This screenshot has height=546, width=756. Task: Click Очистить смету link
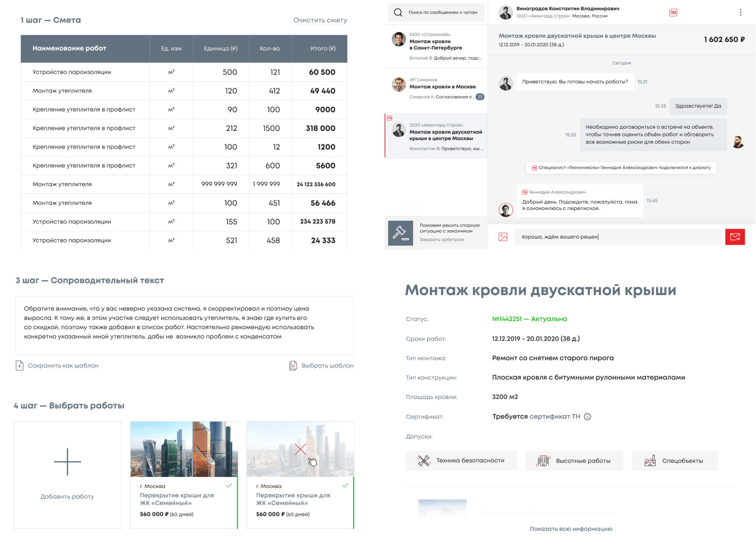tap(320, 20)
